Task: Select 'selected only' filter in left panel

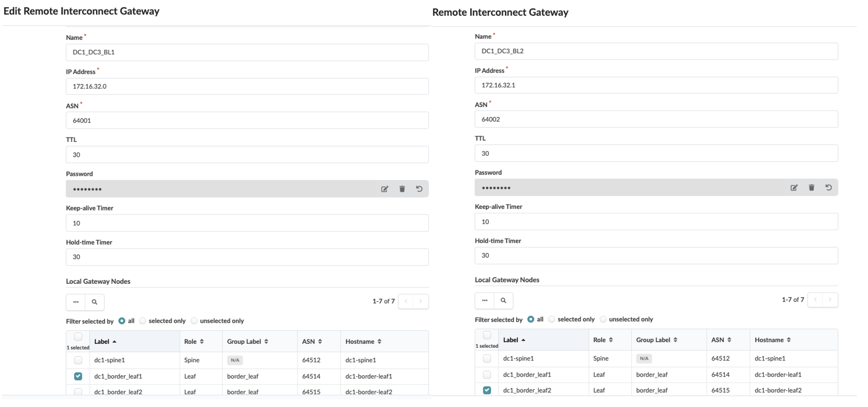Action: coord(143,321)
